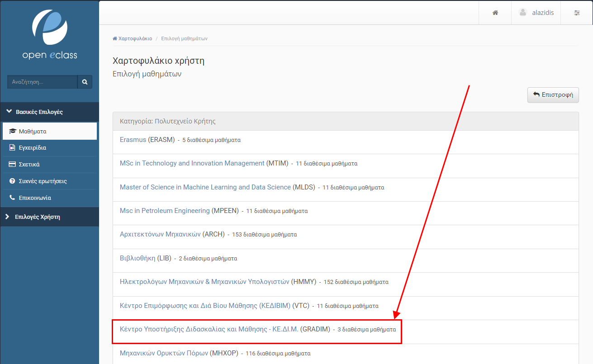The width and height of the screenshot is (593, 364).
Task: Click the 152 διαθέσιμα μαθήματα text
Action: tap(356, 282)
